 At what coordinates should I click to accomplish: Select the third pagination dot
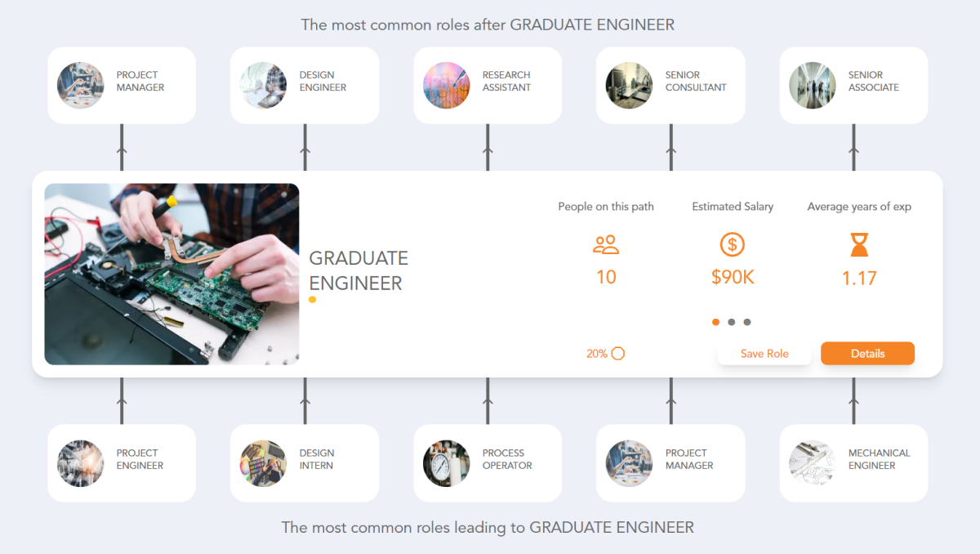coord(747,322)
